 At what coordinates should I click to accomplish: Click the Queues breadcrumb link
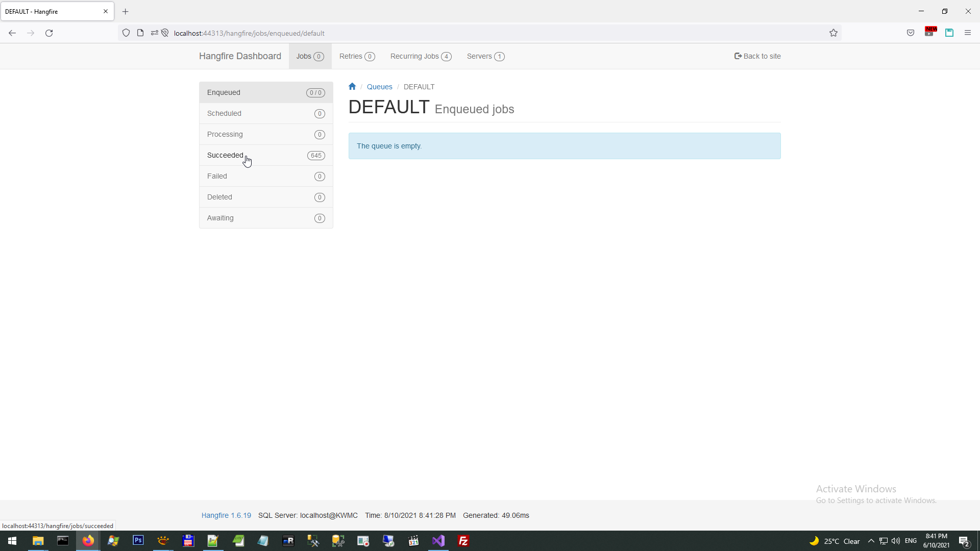379,87
